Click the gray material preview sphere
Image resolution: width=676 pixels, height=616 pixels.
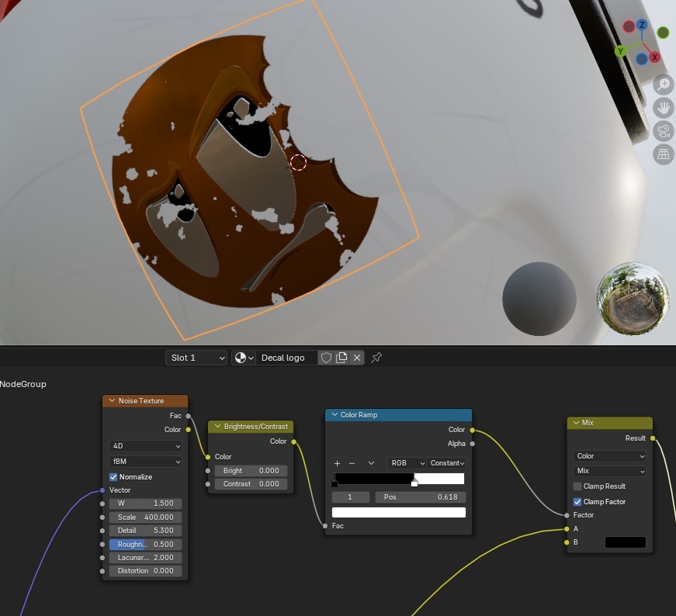[x=539, y=299]
